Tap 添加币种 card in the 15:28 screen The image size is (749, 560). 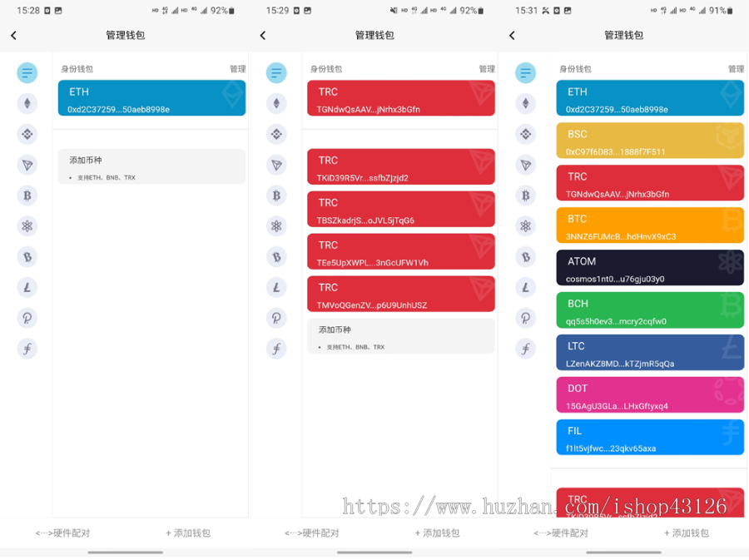[152, 166]
